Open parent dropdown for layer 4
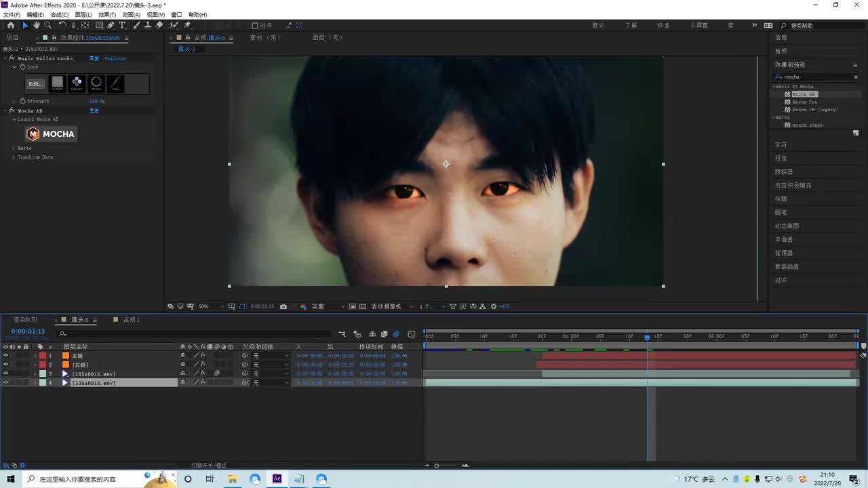868x488 pixels. click(x=271, y=383)
